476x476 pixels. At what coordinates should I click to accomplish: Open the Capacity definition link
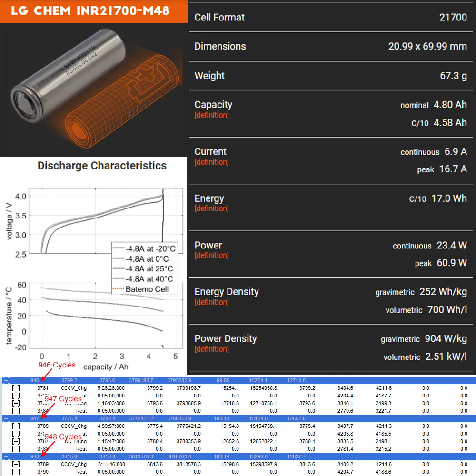pos(212,115)
